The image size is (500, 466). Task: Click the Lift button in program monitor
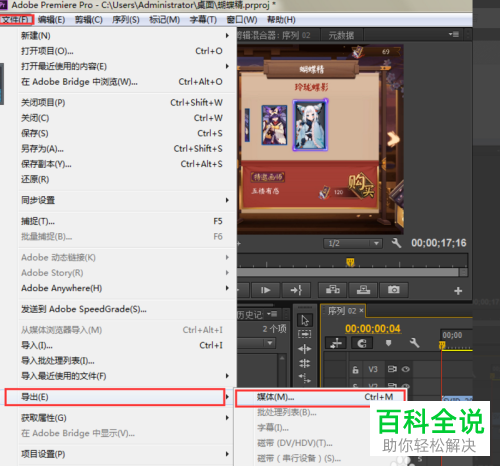point(332,290)
